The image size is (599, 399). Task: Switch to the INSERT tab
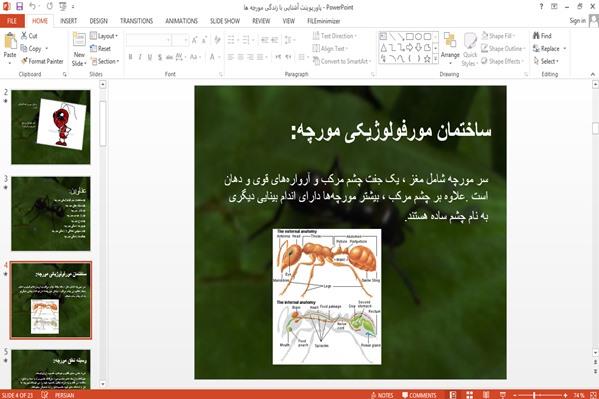coord(68,21)
